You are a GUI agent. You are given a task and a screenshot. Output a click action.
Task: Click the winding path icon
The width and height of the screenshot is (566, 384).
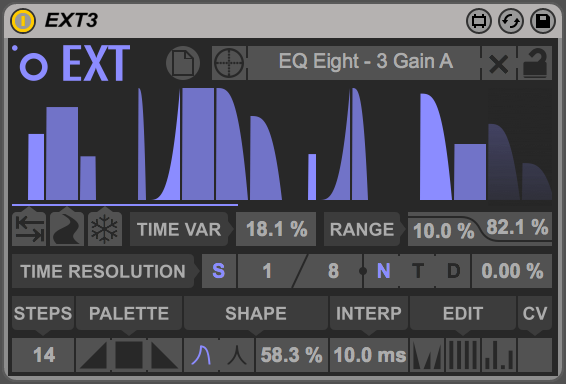67,228
